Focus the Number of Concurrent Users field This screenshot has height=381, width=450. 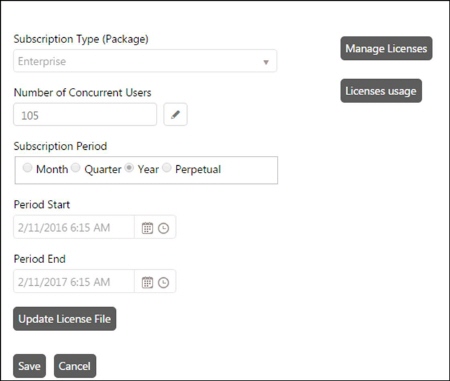pos(85,115)
